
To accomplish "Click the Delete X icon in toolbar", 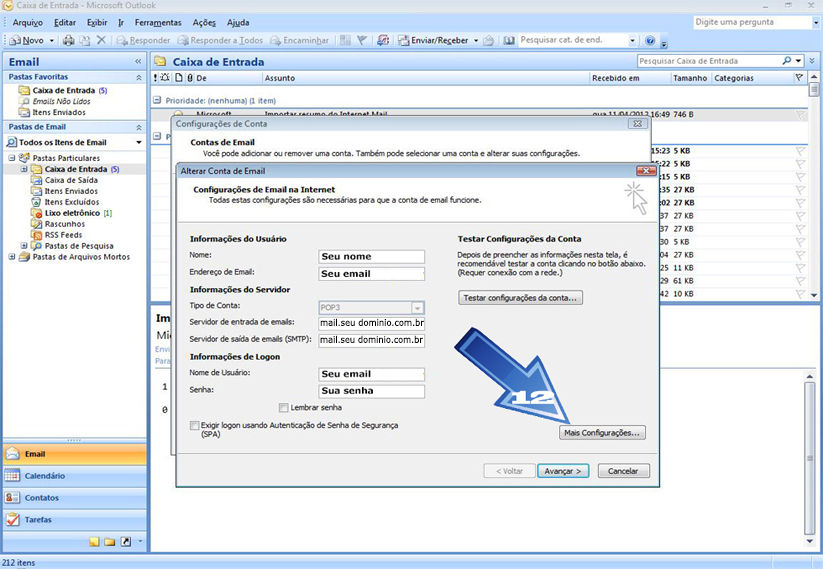I will pos(101,40).
